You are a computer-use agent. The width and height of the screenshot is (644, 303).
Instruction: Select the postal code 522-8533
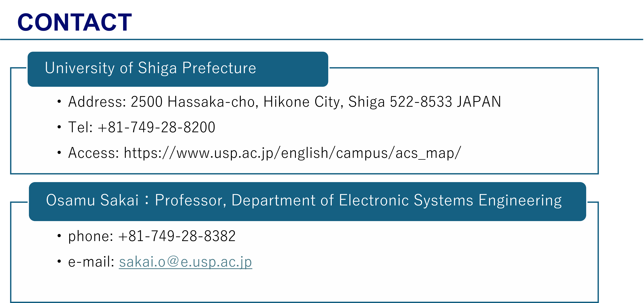(421, 102)
